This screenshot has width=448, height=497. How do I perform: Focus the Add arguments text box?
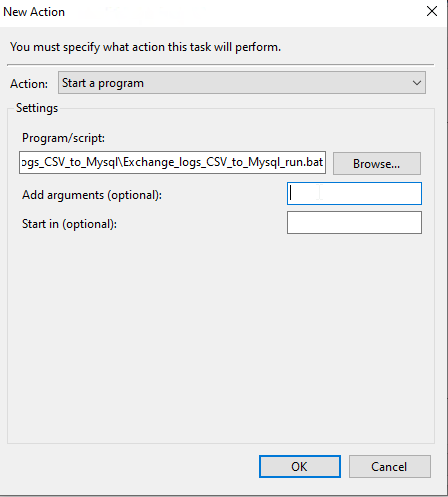[x=354, y=193]
